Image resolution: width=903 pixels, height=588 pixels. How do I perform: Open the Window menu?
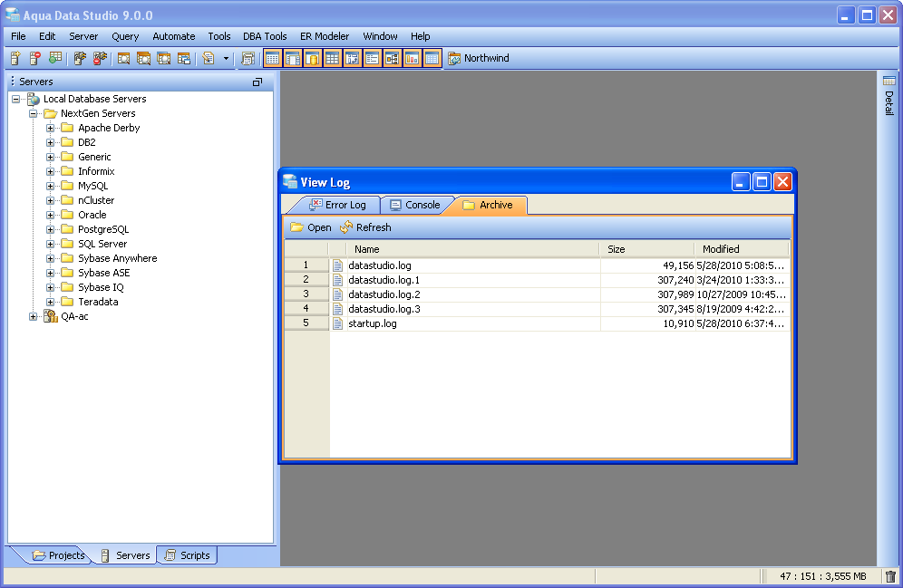coord(380,36)
